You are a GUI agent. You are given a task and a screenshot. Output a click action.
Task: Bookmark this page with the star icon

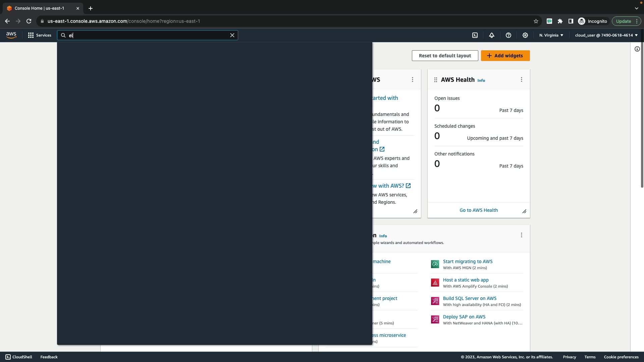tap(536, 21)
